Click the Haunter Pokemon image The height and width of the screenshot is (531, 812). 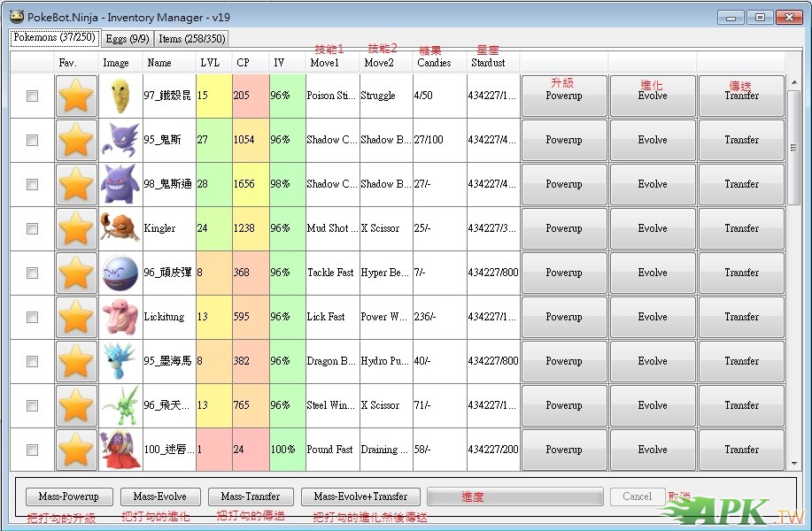(x=120, y=140)
